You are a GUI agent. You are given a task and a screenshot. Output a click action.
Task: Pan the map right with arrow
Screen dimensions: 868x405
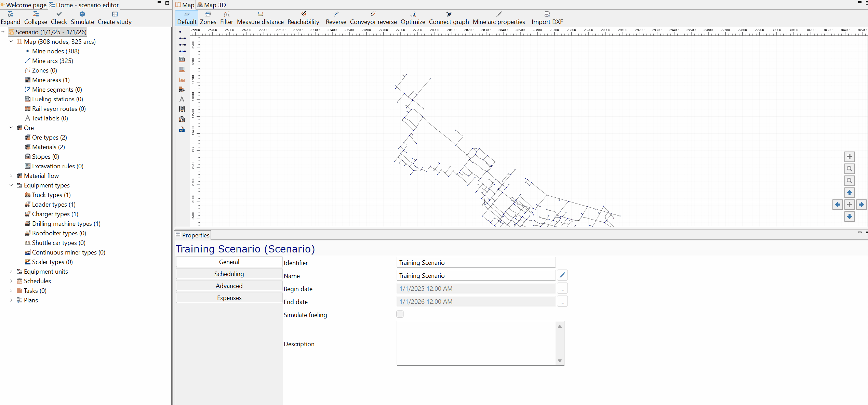(x=861, y=205)
